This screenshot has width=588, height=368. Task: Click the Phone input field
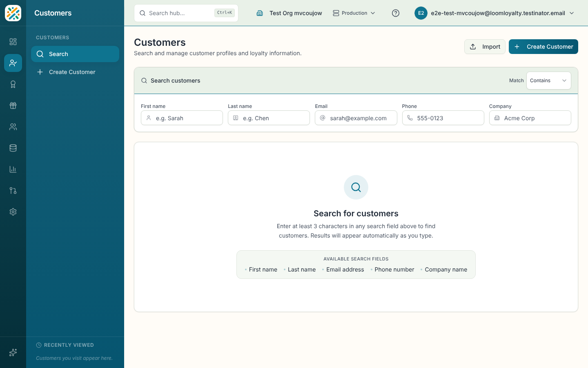click(443, 118)
